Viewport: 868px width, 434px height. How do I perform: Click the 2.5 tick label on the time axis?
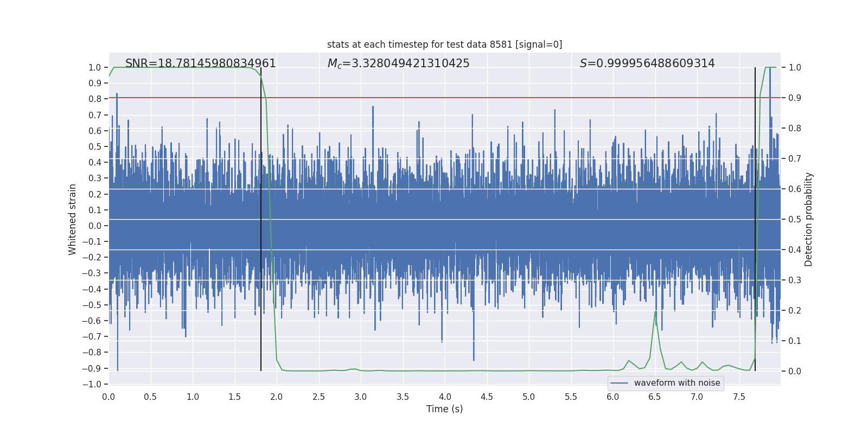(318, 397)
